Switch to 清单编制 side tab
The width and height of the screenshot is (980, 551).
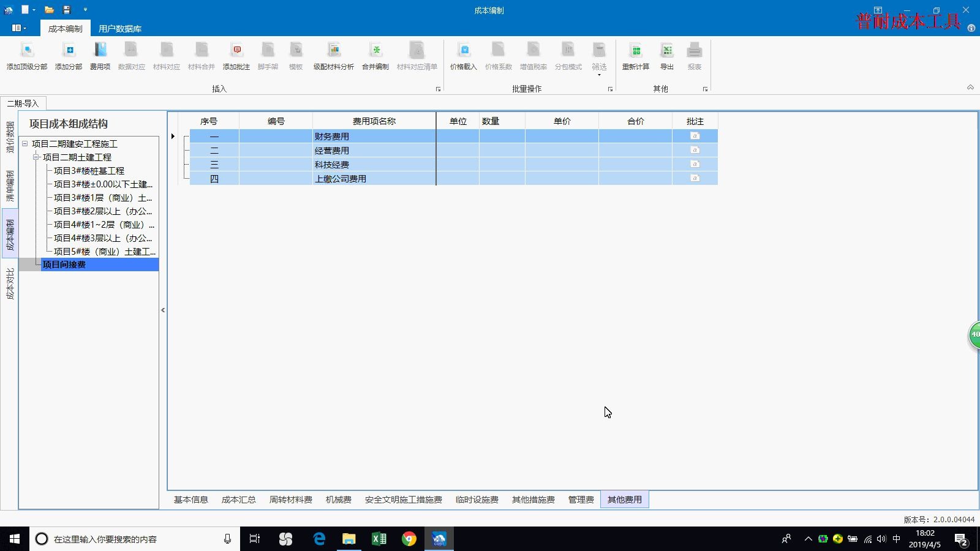10,186
